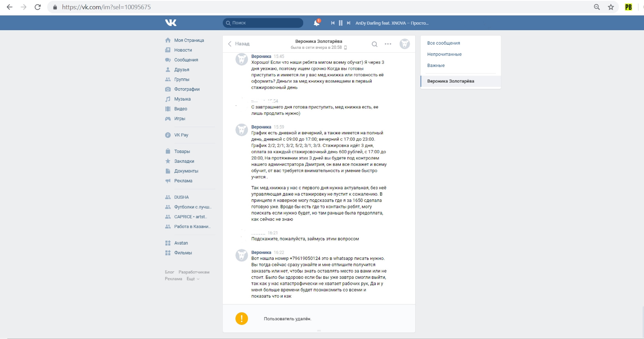The image size is (644, 339).
Task: Expand the Ещё footer dropdown
Action: [x=193, y=279]
